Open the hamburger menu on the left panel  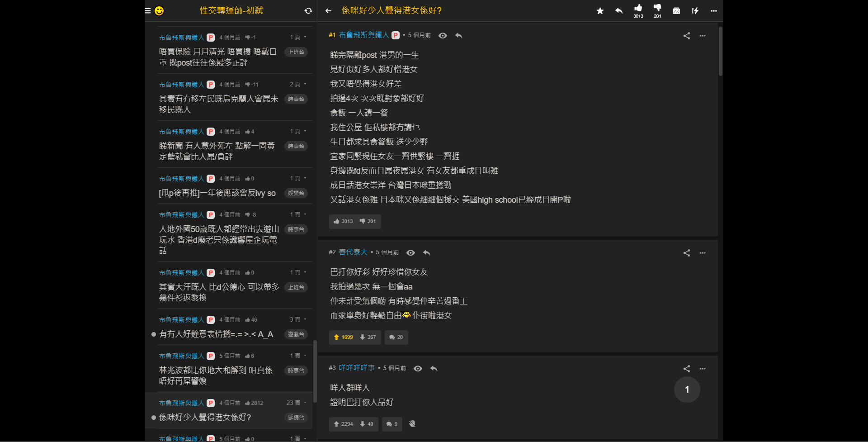[x=147, y=10]
